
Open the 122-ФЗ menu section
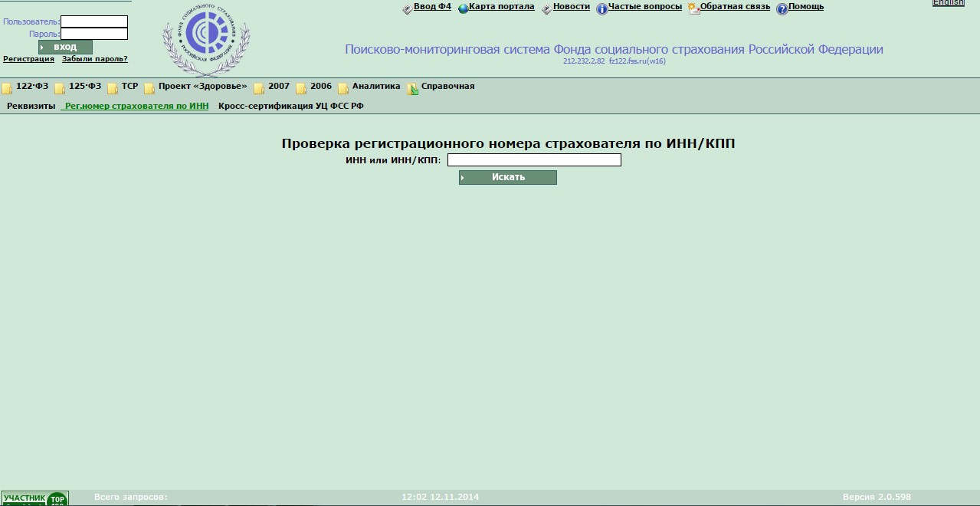coord(32,87)
